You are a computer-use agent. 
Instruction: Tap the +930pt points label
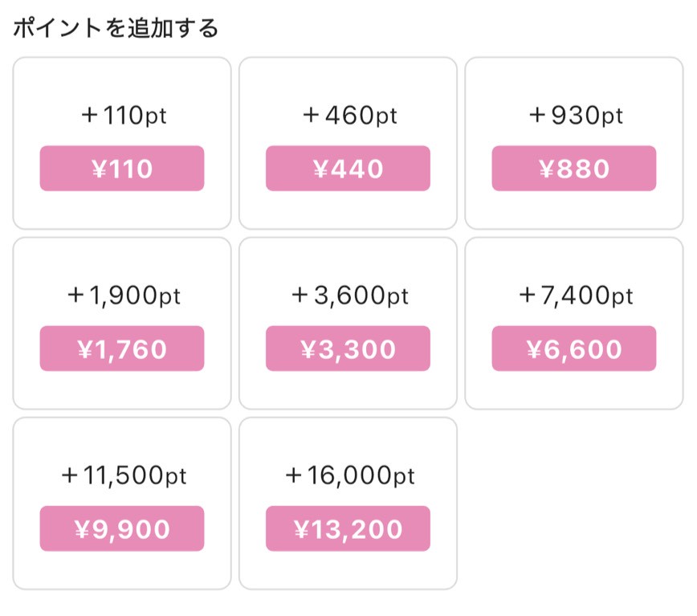(x=575, y=116)
